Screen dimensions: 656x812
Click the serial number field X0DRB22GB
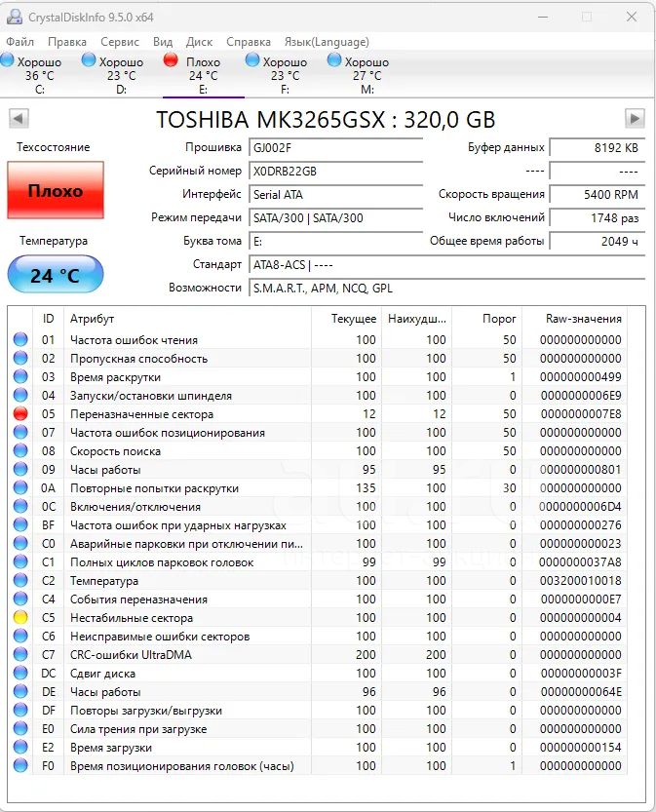pyautogui.click(x=335, y=171)
